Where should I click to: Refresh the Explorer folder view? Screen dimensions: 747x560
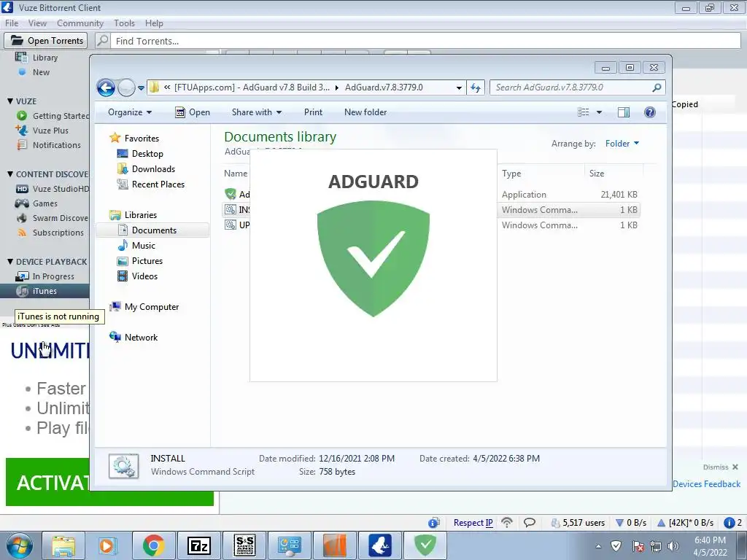476,87
